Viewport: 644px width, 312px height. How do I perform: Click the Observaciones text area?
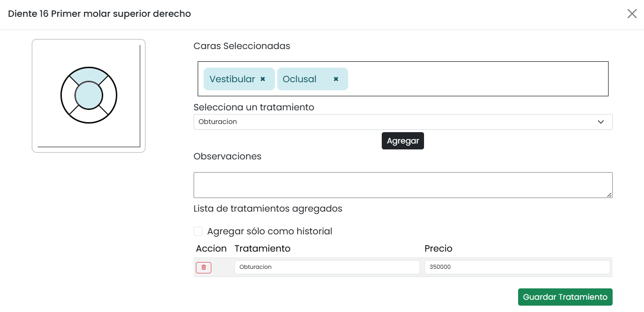403,184
